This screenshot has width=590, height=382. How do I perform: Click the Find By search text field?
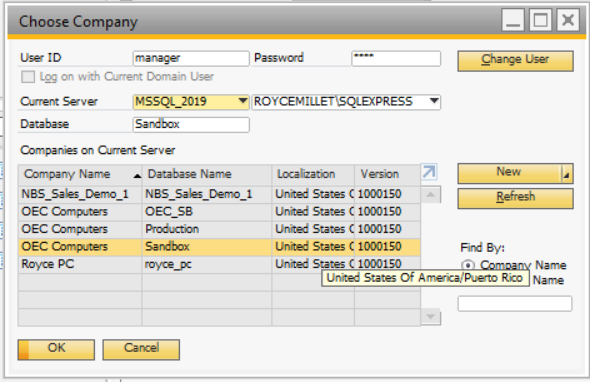pyautogui.click(x=515, y=303)
